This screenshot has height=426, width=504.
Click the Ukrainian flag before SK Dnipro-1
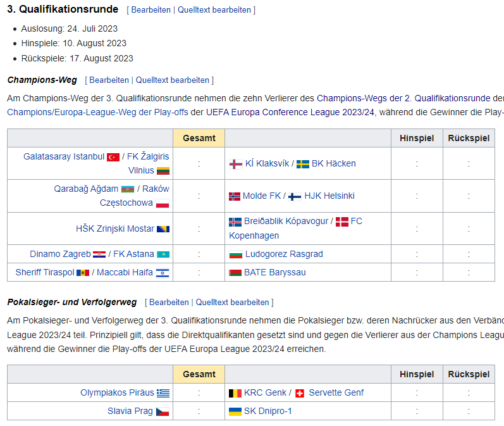(x=235, y=411)
